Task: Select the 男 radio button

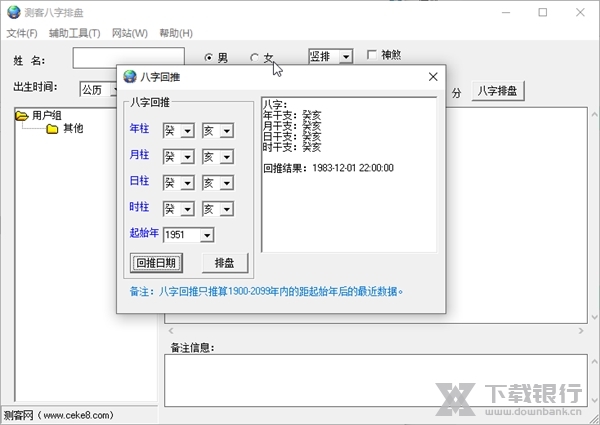Action: (x=209, y=58)
